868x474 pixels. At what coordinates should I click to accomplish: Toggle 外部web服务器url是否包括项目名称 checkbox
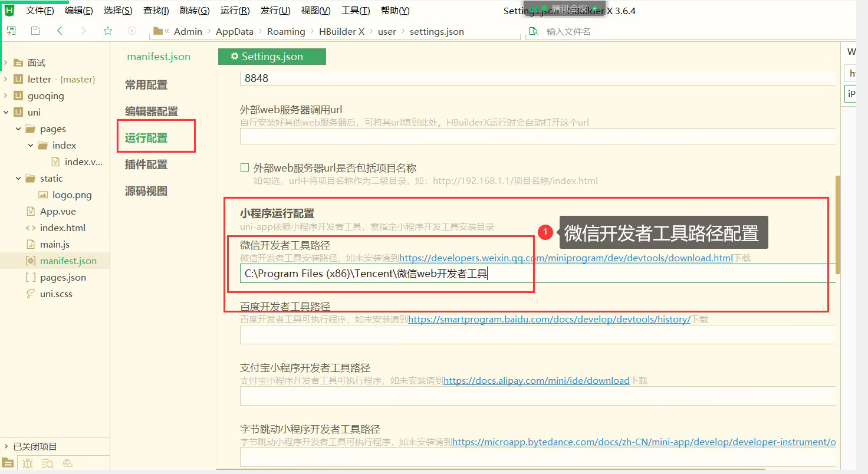245,167
